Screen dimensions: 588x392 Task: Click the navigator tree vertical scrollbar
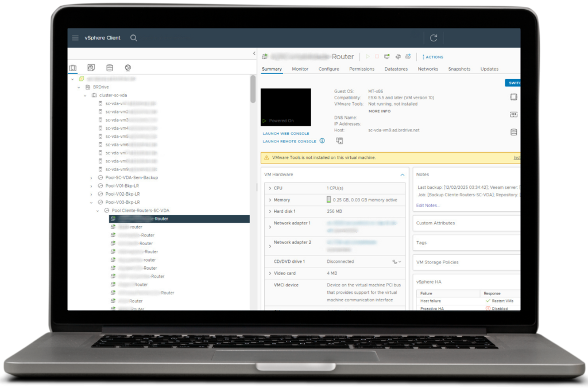(253, 89)
